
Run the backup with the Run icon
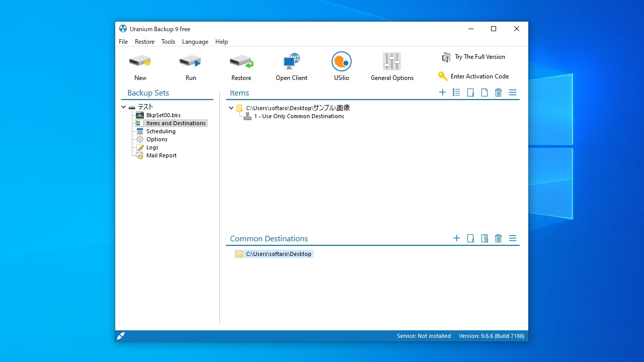[191, 61]
